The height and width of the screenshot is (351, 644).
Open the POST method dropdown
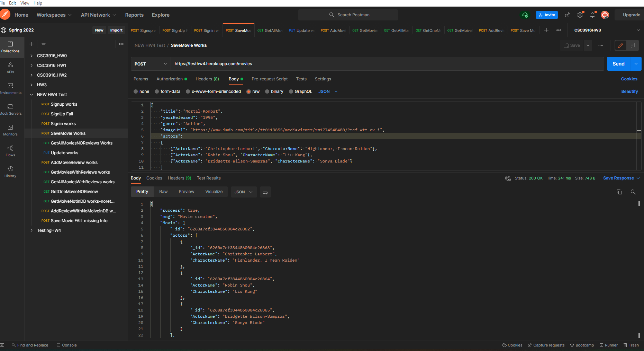pos(151,64)
